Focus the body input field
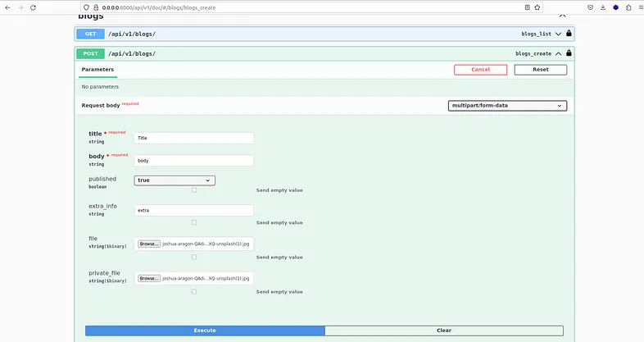 (194, 161)
